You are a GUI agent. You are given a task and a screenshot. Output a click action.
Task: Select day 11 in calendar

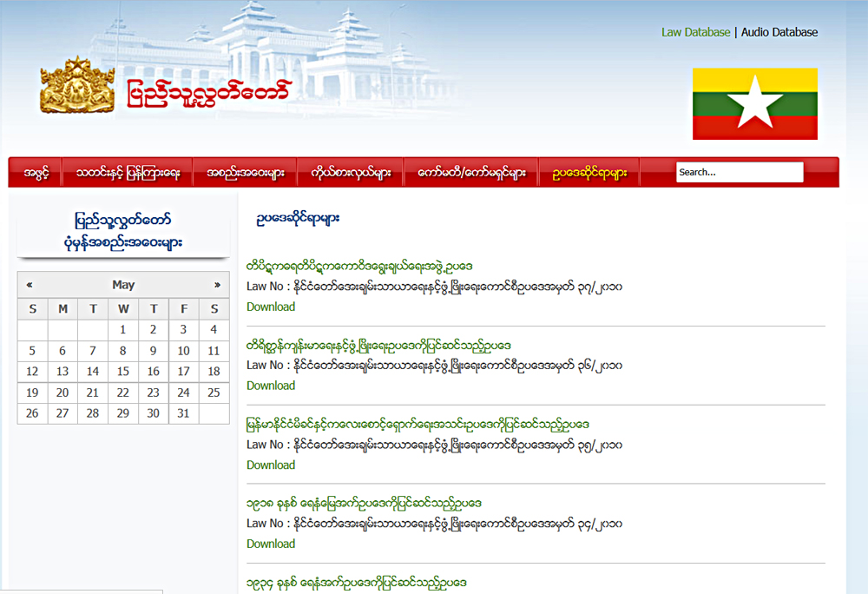tap(214, 351)
